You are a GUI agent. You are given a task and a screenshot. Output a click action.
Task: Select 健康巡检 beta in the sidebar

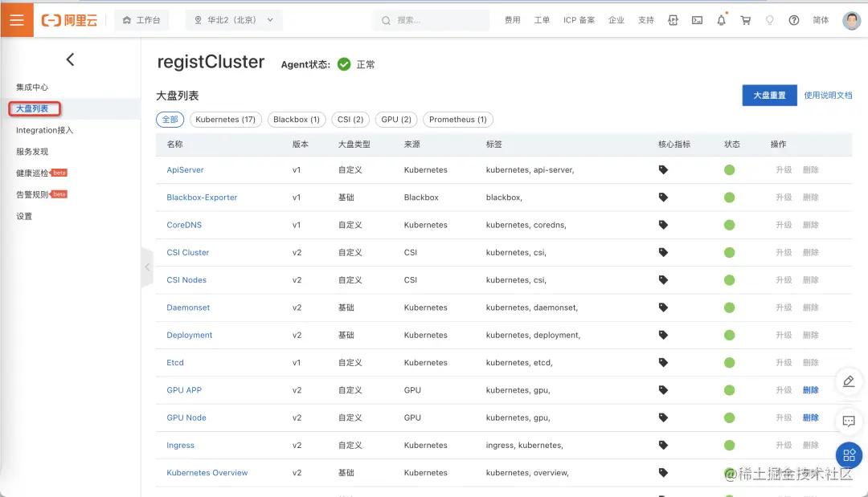[42, 173]
